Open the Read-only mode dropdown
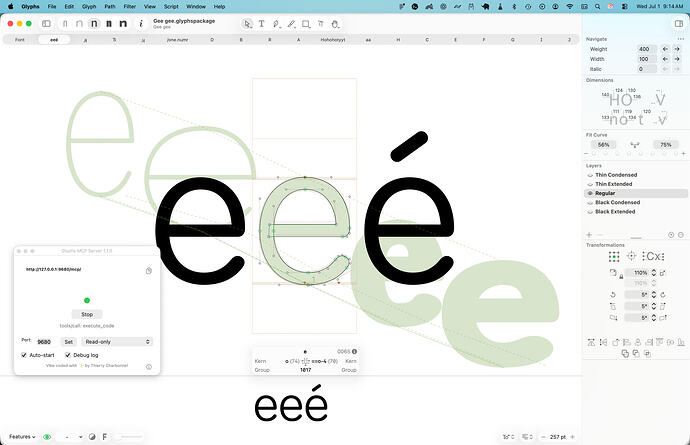 point(117,342)
